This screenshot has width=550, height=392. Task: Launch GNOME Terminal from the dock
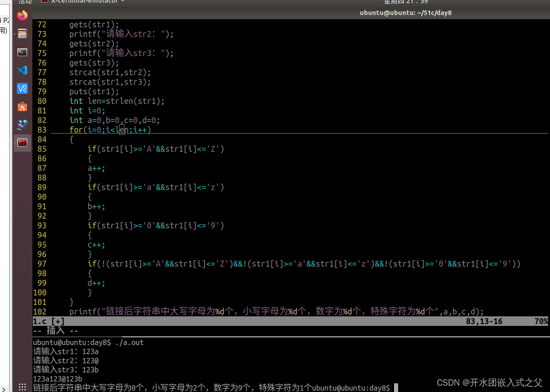point(22,52)
